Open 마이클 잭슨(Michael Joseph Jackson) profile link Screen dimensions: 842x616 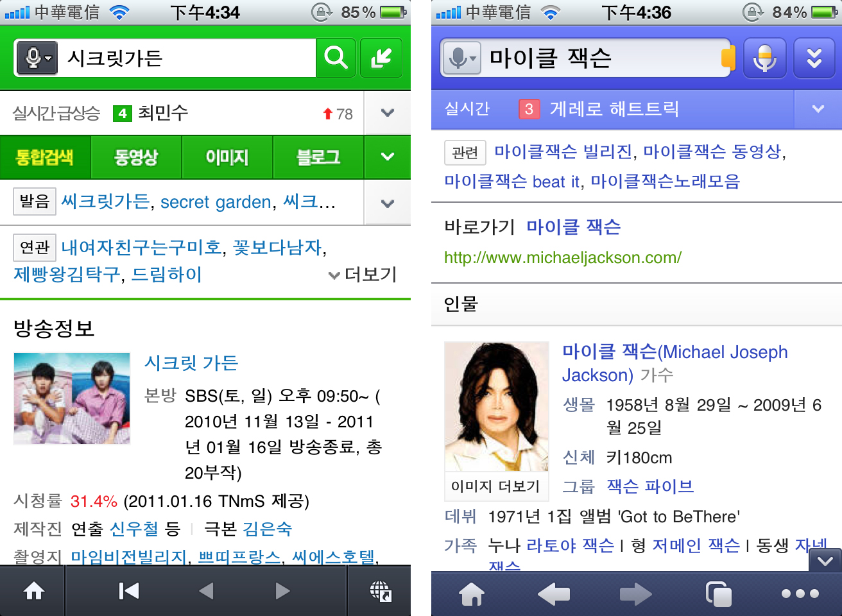tap(675, 363)
